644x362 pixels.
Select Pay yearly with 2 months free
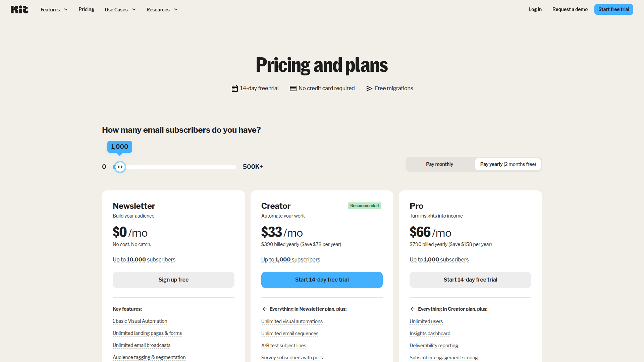507,164
